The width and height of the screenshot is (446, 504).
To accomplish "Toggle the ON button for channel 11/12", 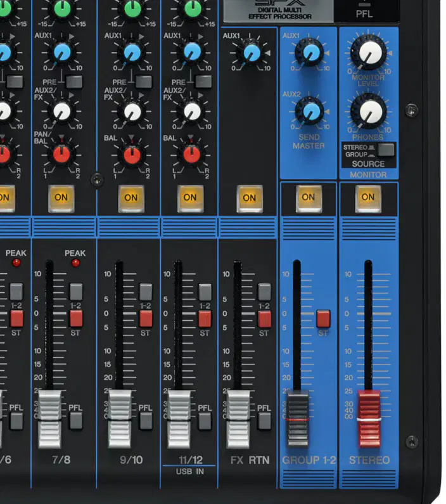I will 190,198.
